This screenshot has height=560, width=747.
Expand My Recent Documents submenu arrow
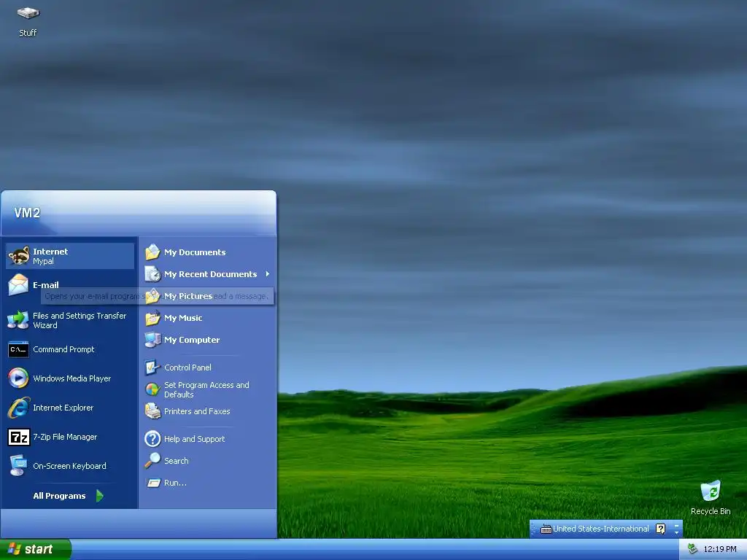(268, 274)
